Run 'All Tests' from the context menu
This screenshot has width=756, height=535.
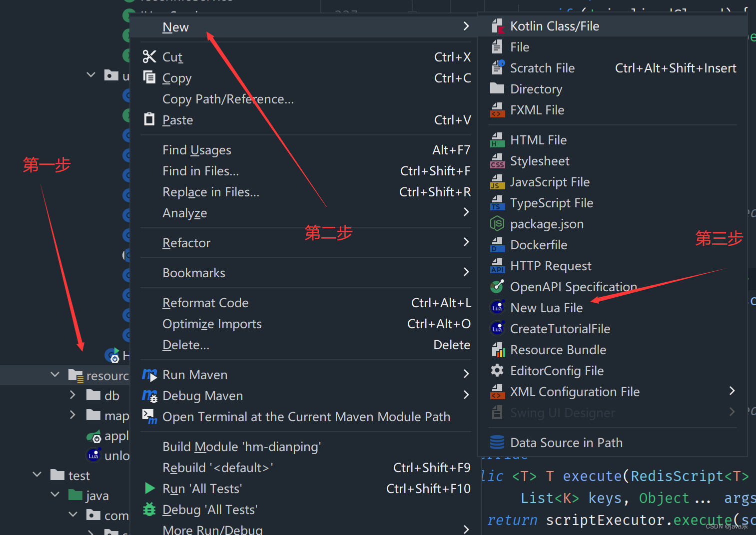tap(202, 488)
